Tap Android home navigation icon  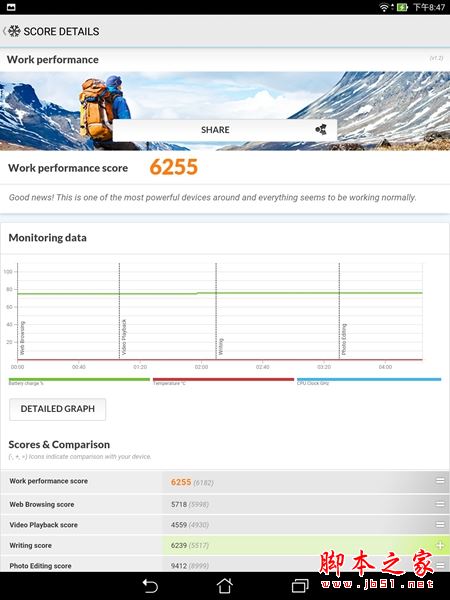click(225, 586)
